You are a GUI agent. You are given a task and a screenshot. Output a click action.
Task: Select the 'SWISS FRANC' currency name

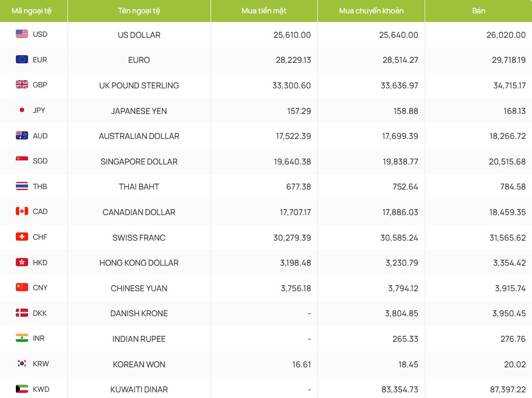click(x=139, y=238)
